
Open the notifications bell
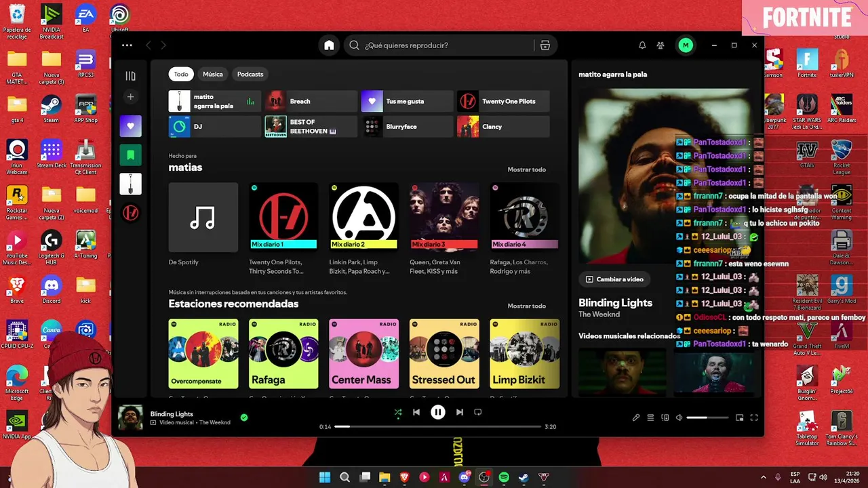(x=642, y=45)
